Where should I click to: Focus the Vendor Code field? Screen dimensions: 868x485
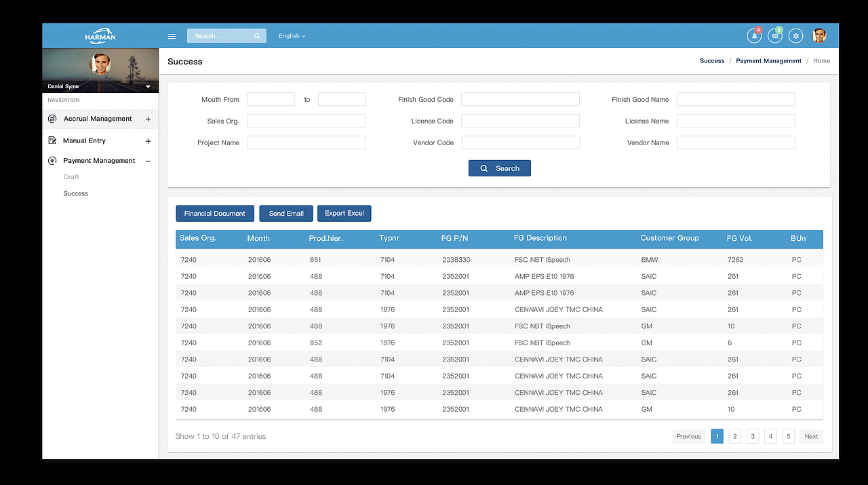click(x=521, y=142)
